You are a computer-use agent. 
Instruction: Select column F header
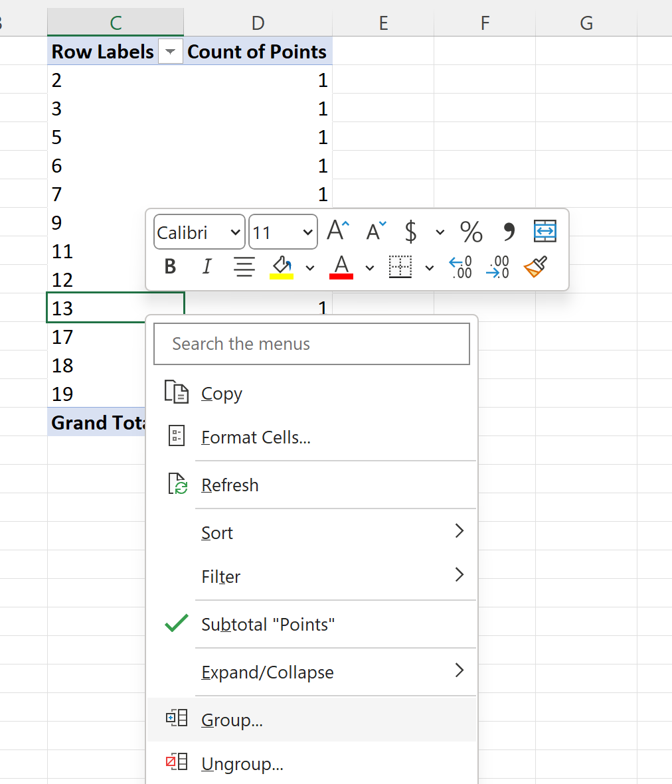coord(485,23)
